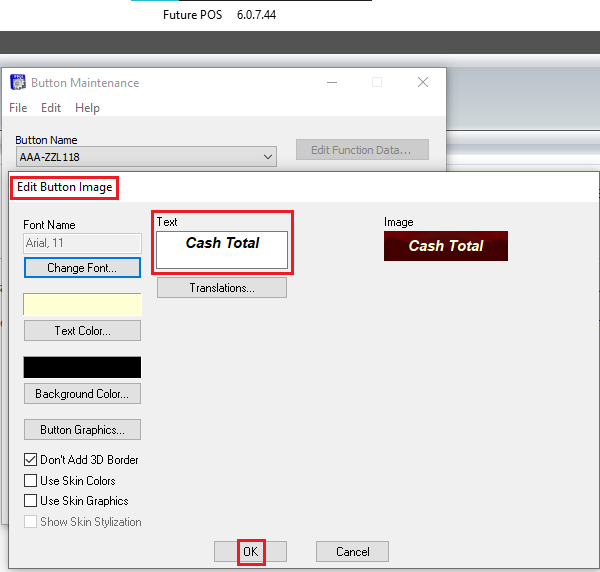Click the Font Name field showing Arial, 11

coord(82,243)
